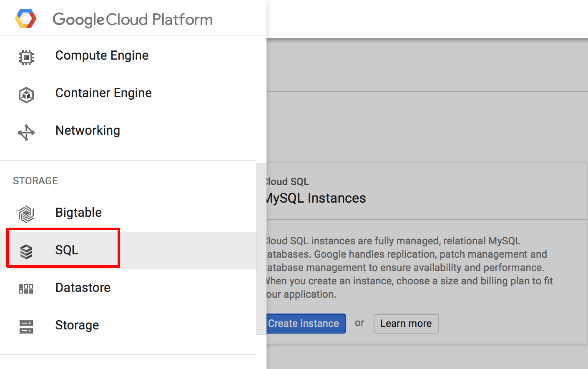Open Compute Engine from the sidebar

click(x=102, y=55)
